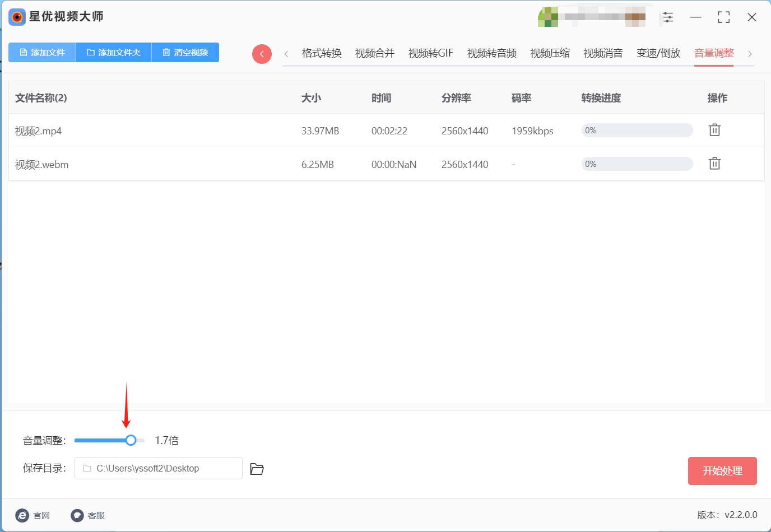
Task: Click the 33.97MB size cell
Action: [x=320, y=131]
